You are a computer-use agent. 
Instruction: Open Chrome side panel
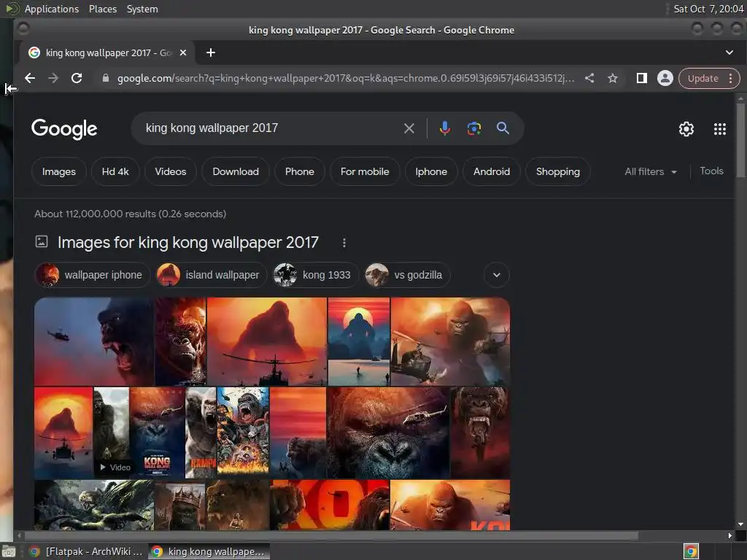point(642,78)
